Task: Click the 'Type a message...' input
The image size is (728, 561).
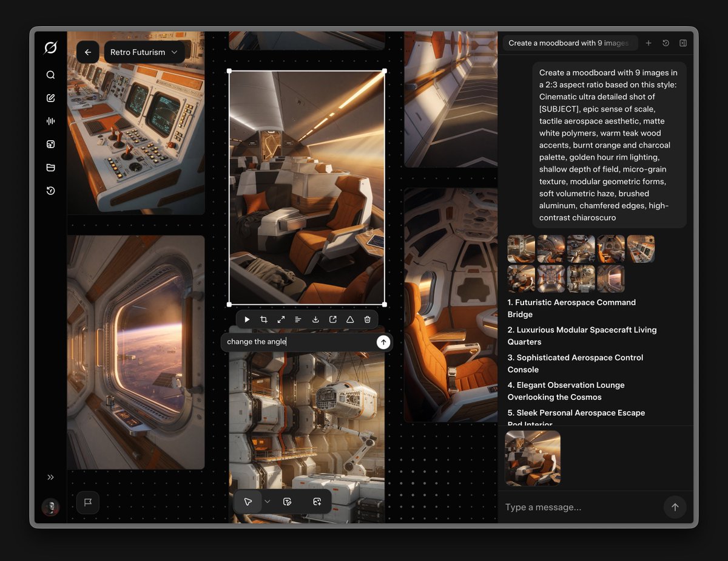Action: click(580, 507)
